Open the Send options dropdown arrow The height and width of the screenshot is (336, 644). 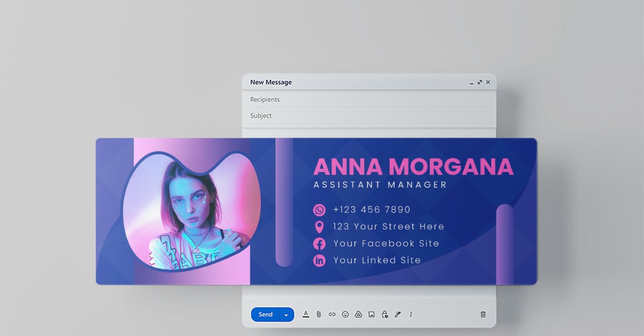[x=286, y=315]
